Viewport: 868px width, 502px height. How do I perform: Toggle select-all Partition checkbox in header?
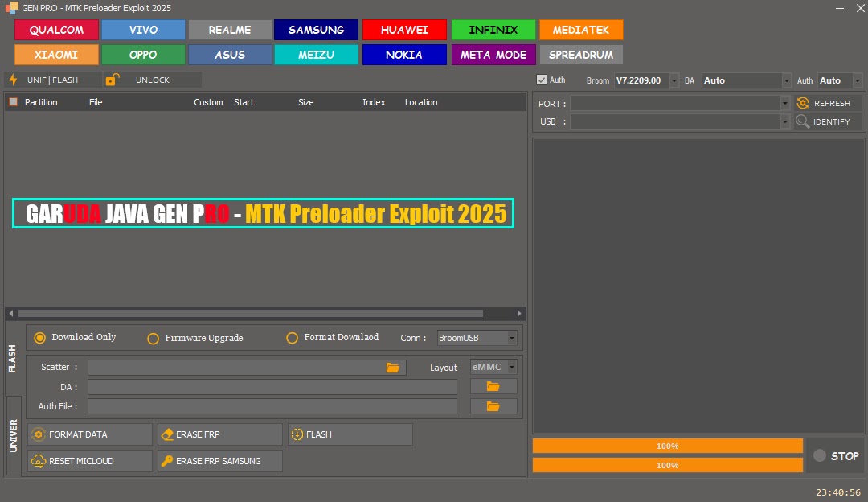[14, 102]
